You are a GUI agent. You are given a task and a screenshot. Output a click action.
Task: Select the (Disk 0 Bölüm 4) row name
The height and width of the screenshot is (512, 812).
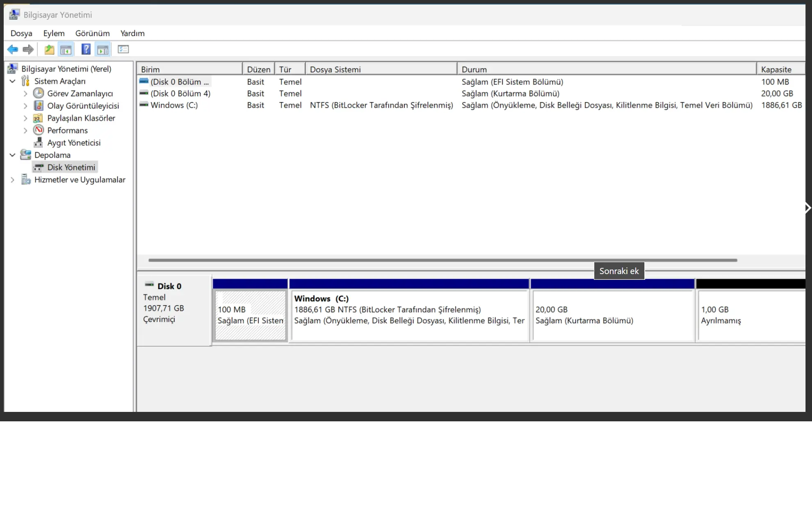point(180,94)
